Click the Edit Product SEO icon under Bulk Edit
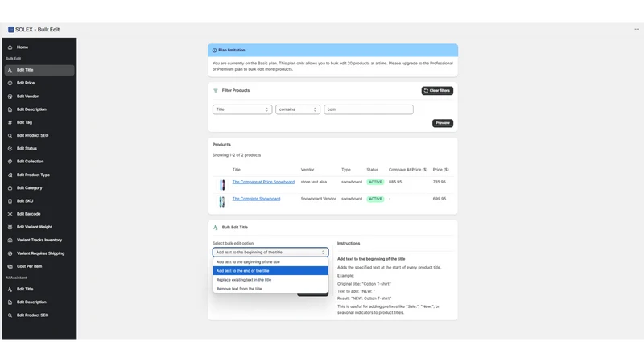This screenshot has width=644, height=362. [10, 135]
